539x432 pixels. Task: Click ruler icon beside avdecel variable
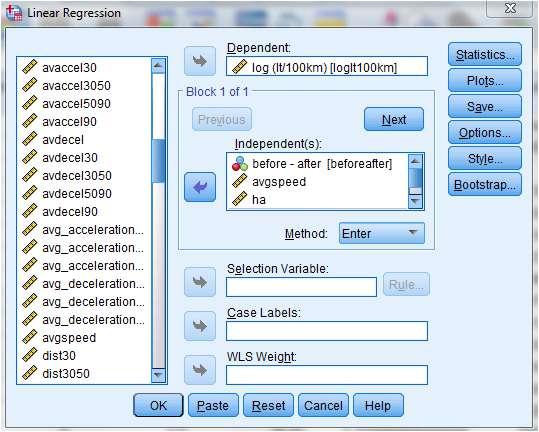pos(30,139)
